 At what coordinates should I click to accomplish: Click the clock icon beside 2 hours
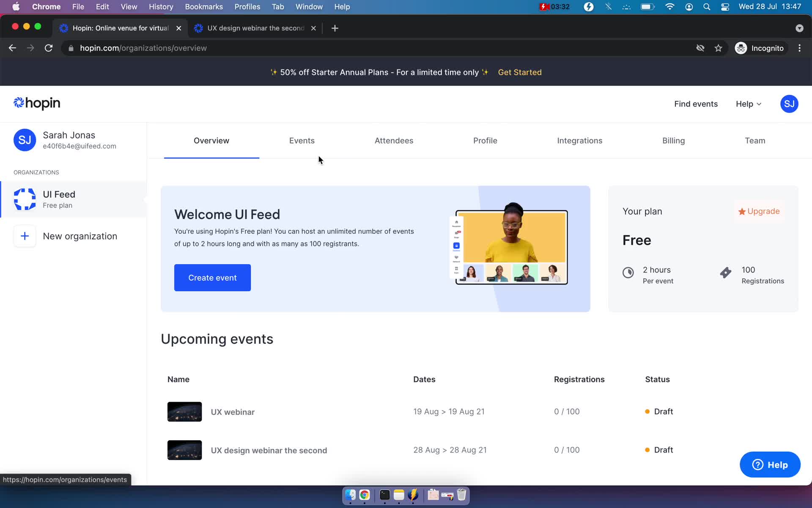pos(628,273)
